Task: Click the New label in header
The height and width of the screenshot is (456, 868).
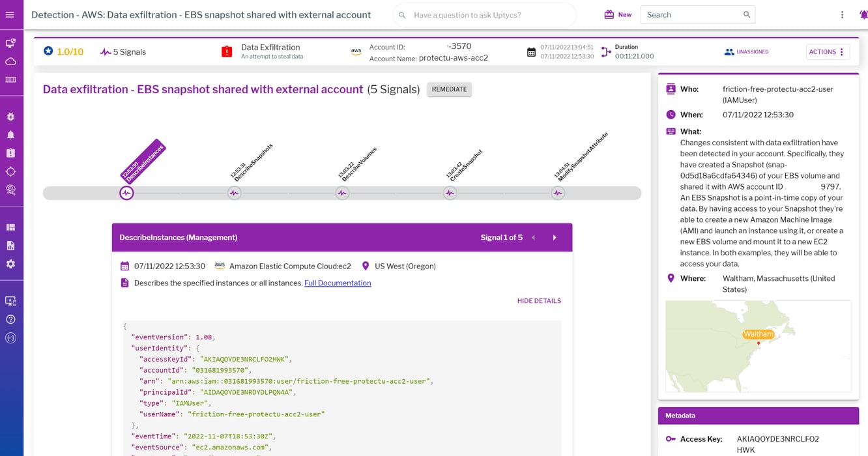Action: [x=625, y=14]
